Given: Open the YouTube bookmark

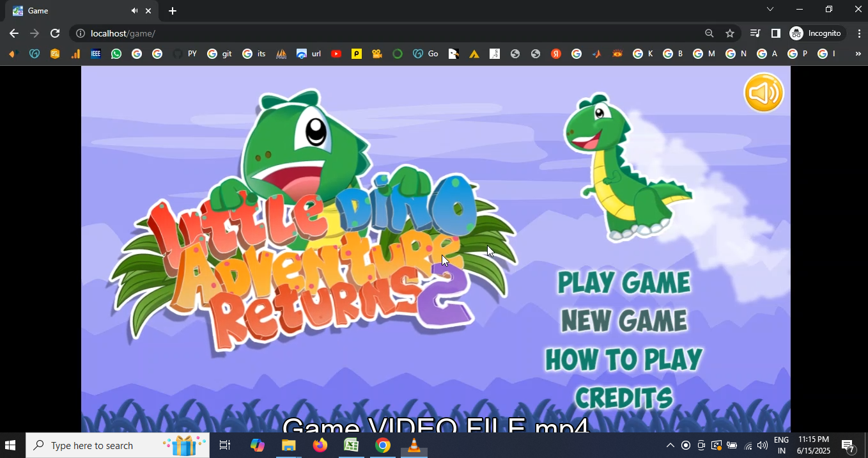Looking at the screenshot, I should click(336, 54).
